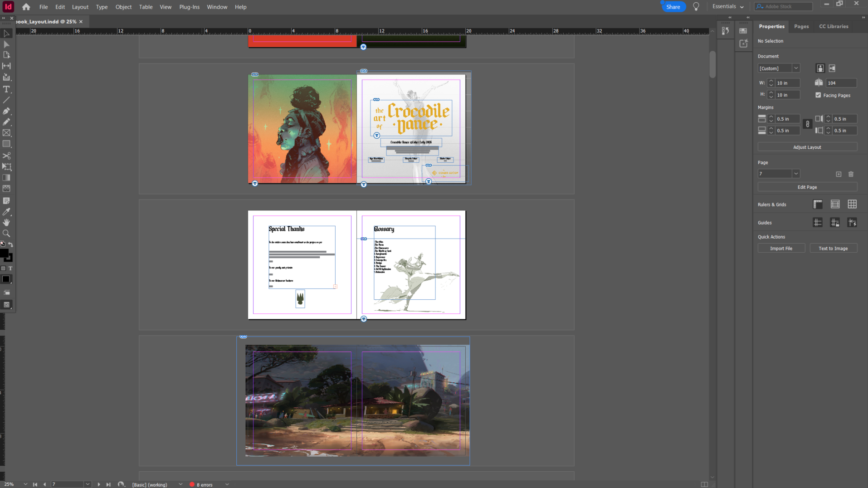Delete the current page via trash icon
The height and width of the screenshot is (488, 868).
click(x=851, y=174)
